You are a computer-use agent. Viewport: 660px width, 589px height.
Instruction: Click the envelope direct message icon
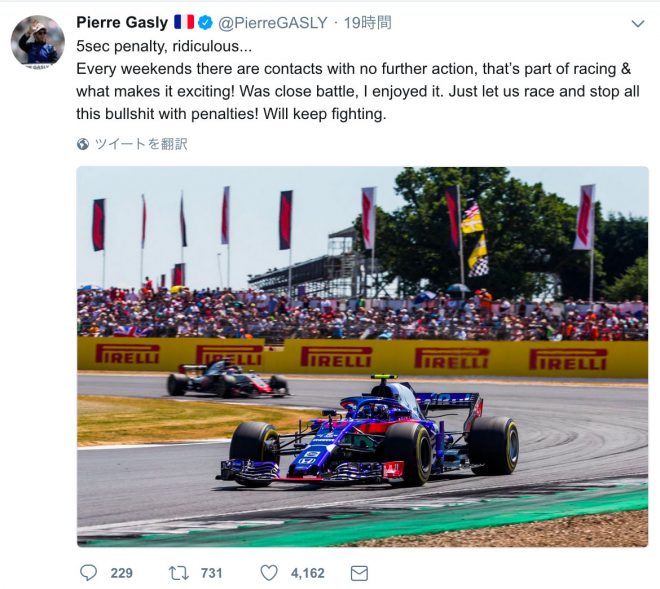pos(358,573)
